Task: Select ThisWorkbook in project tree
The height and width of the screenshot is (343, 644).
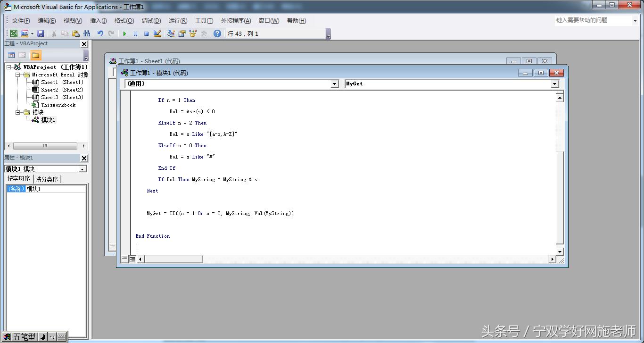Action: (58, 105)
